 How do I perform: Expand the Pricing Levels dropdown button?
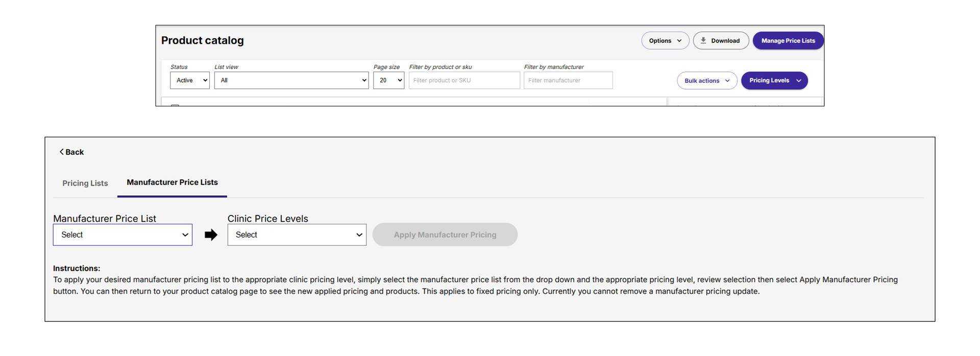point(774,81)
